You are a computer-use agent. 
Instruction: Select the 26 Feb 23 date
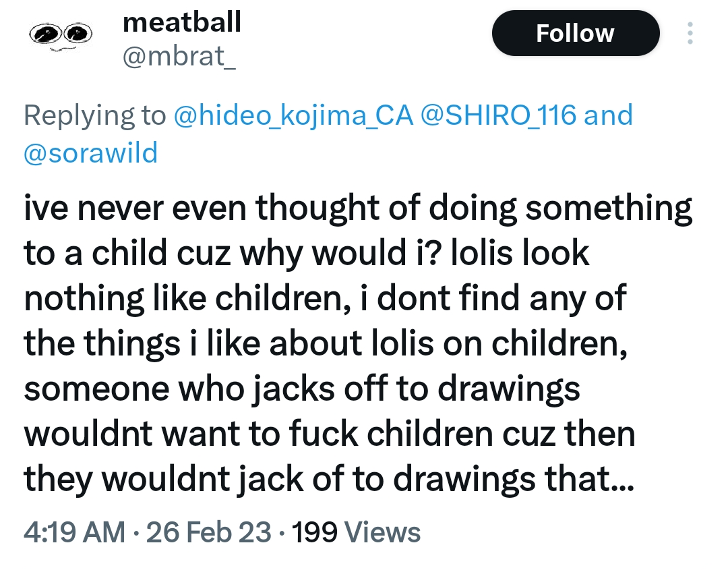coord(208,532)
